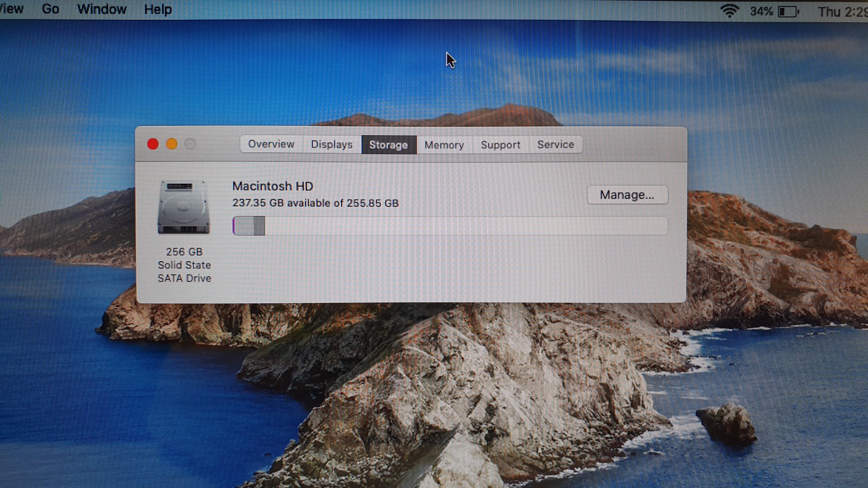Select the Storage tab
Viewport: 868px width, 488px height.
click(389, 145)
